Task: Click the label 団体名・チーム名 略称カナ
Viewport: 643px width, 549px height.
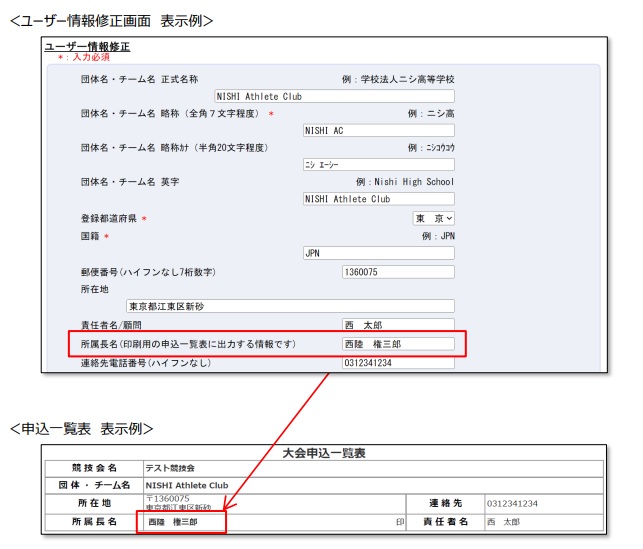Action: (x=175, y=148)
